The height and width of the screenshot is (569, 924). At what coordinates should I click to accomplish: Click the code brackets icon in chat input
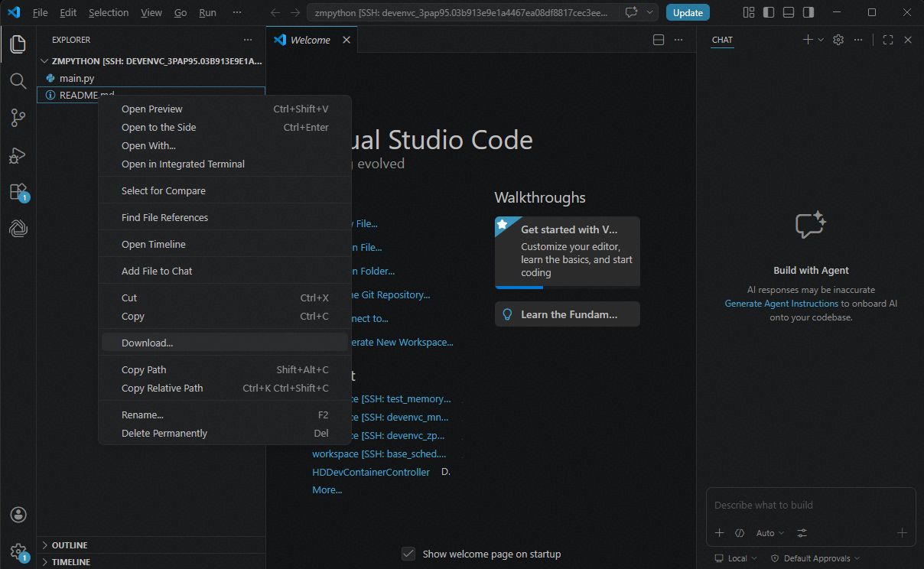coord(740,533)
